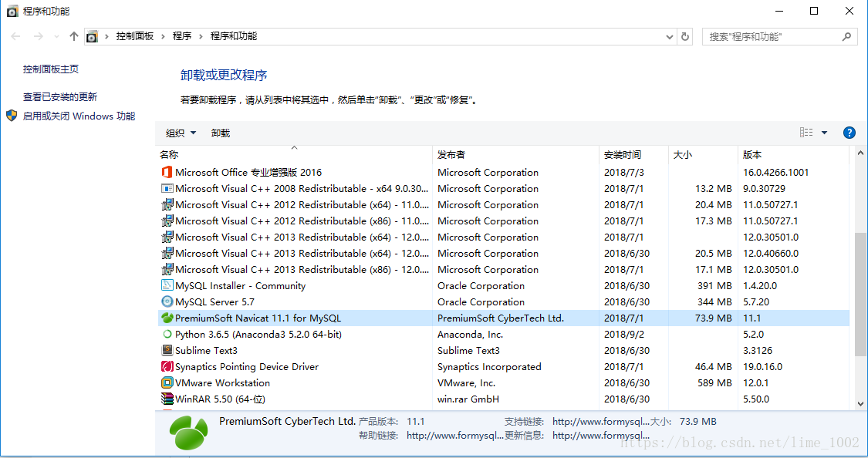
Task: Click the list's scroll down arrow
Action: click(861, 403)
